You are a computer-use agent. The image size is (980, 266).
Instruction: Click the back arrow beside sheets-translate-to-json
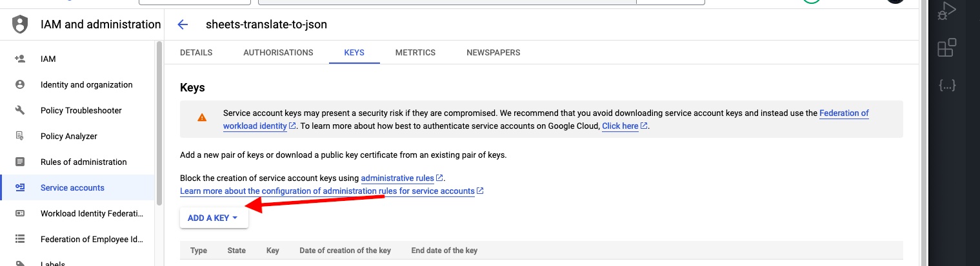coord(183,24)
